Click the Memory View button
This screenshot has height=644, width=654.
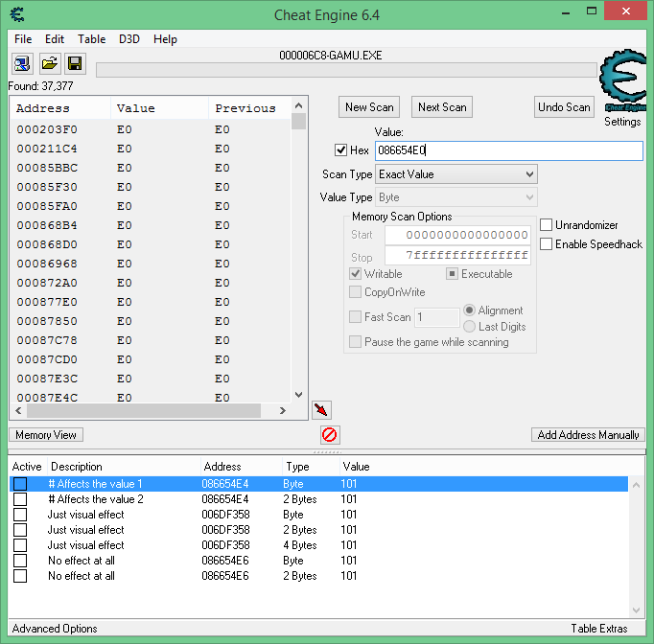coord(46,435)
